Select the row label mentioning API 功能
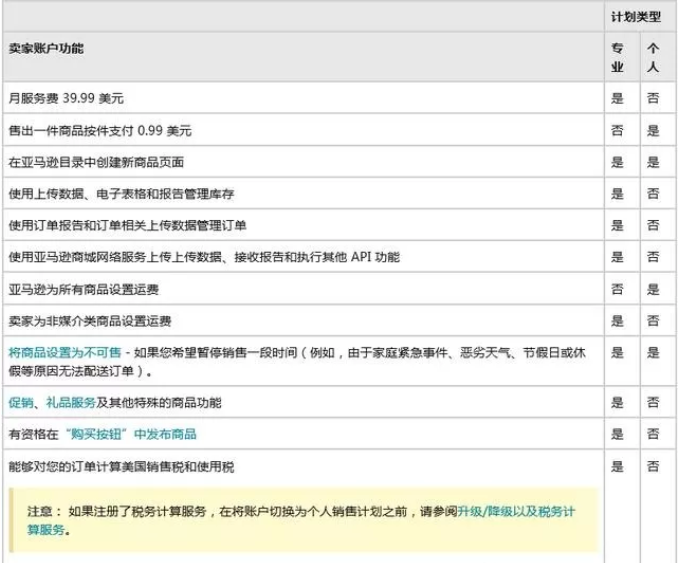Image resolution: width=681 pixels, height=563 pixels. (204, 257)
